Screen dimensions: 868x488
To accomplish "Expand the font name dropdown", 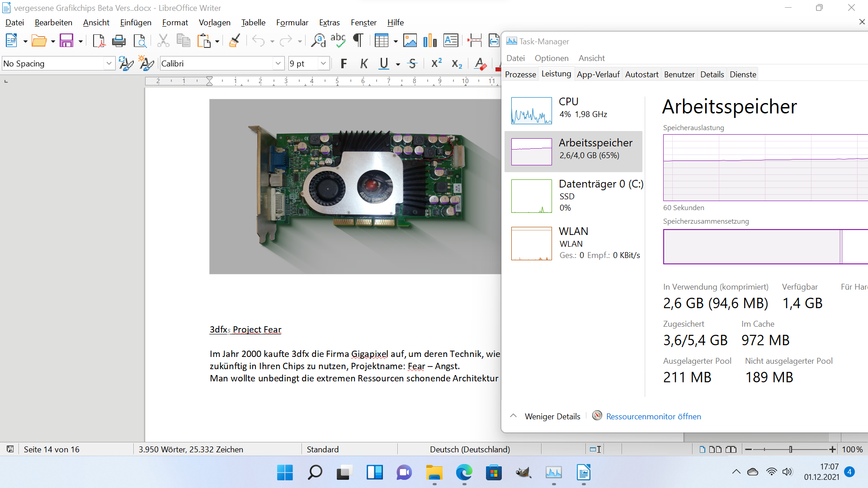I will pyautogui.click(x=278, y=64).
